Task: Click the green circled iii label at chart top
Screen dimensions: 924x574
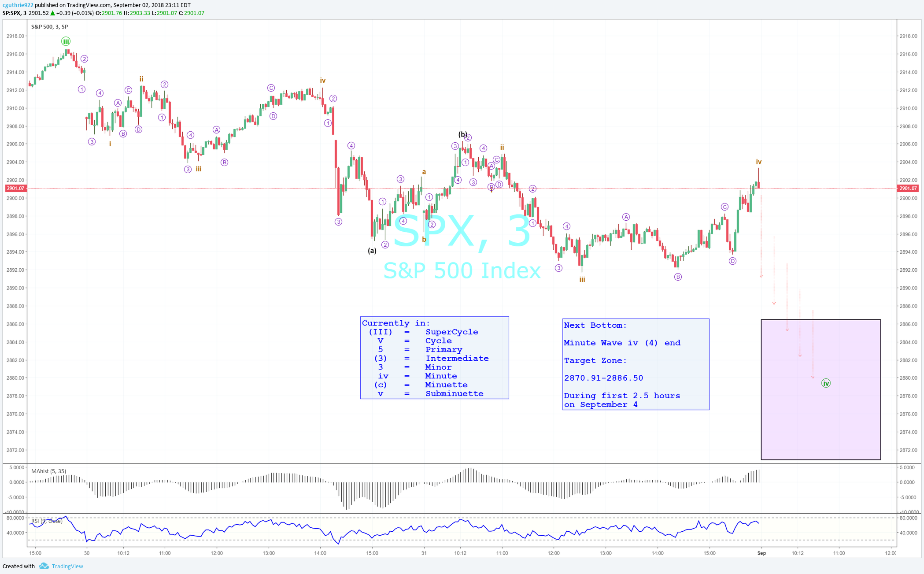Action: click(x=66, y=41)
